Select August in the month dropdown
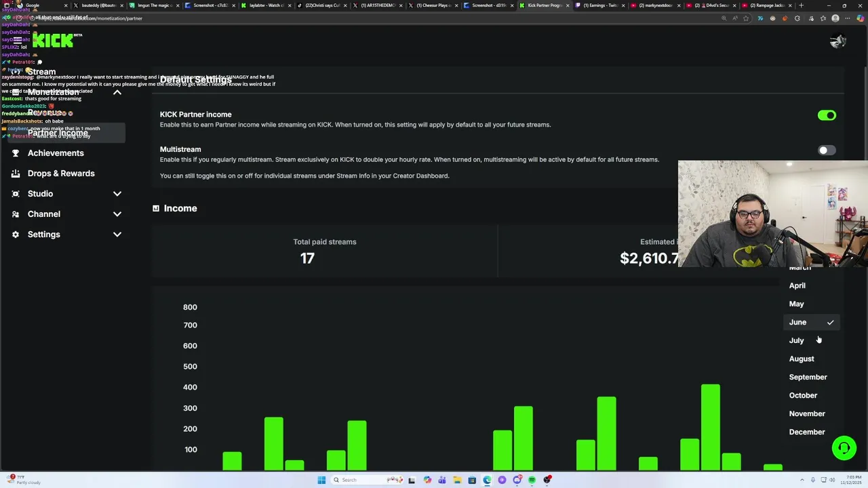The height and width of the screenshot is (488, 868). [811, 359]
